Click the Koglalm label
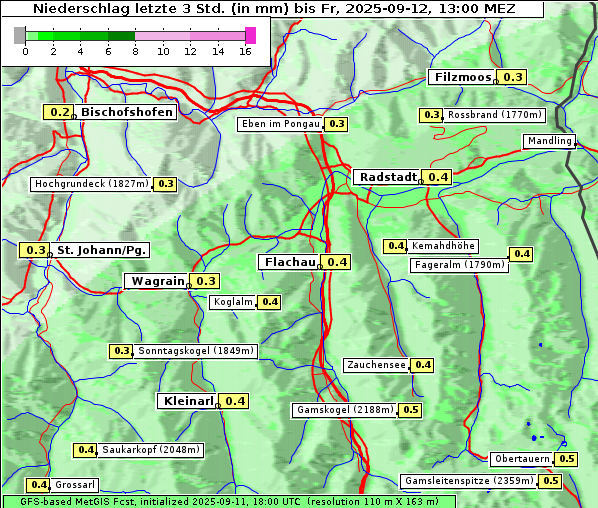 [232, 302]
